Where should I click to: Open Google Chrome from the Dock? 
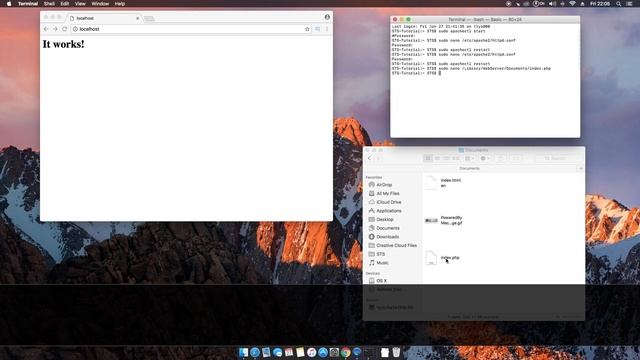point(346,352)
